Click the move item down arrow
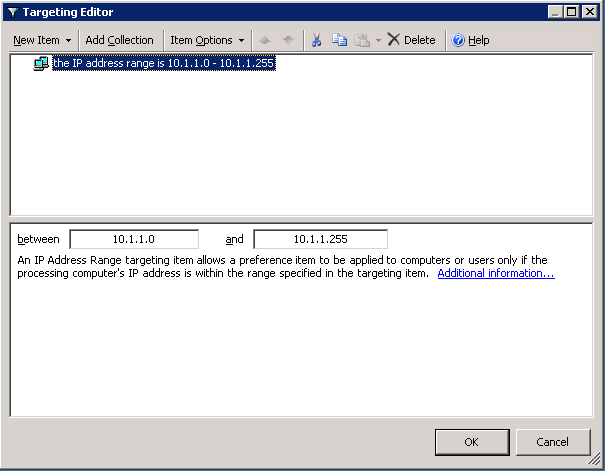Image resolution: width=605 pixels, height=471 pixels. (288, 40)
